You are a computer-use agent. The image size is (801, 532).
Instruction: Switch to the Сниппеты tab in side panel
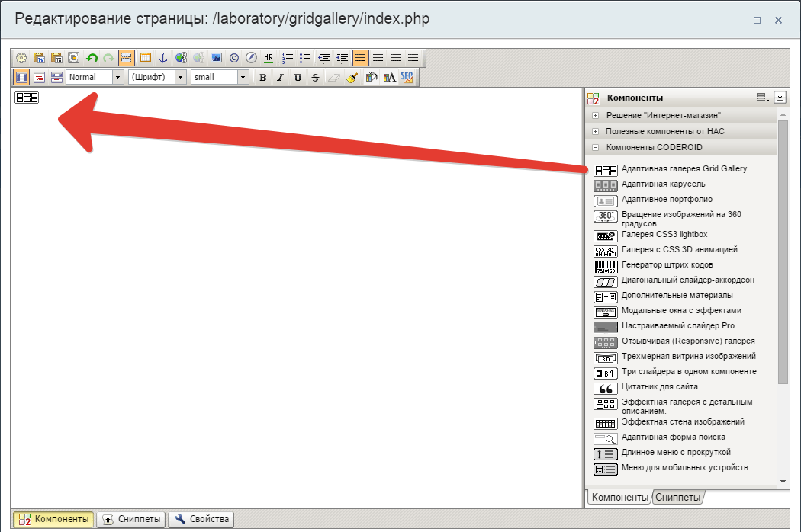point(677,498)
